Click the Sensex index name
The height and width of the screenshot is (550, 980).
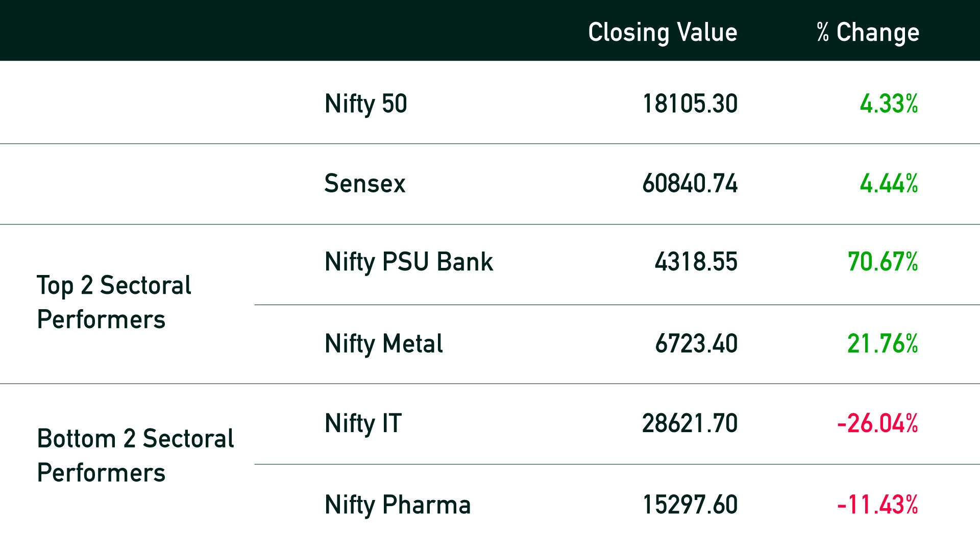pyautogui.click(x=365, y=183)
